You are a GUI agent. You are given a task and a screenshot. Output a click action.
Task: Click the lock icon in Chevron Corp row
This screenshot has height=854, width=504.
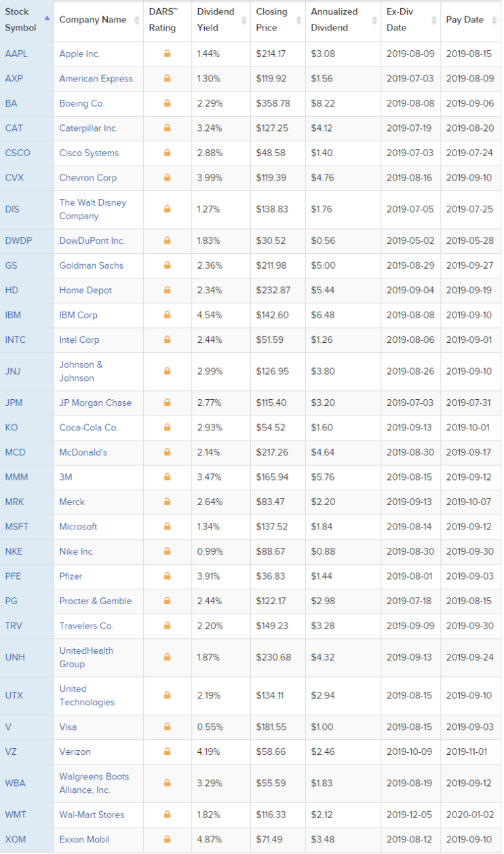tap(168, 178)
